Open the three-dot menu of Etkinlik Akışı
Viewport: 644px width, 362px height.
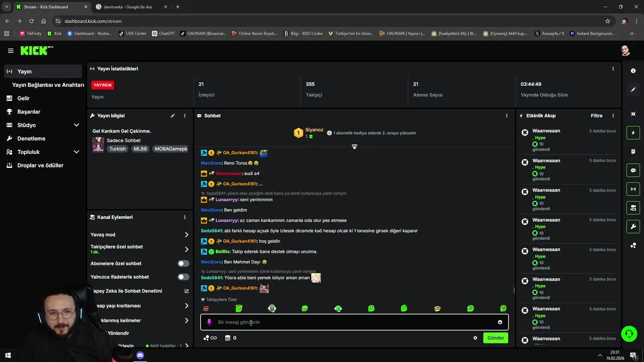click(x=613, y=116)
